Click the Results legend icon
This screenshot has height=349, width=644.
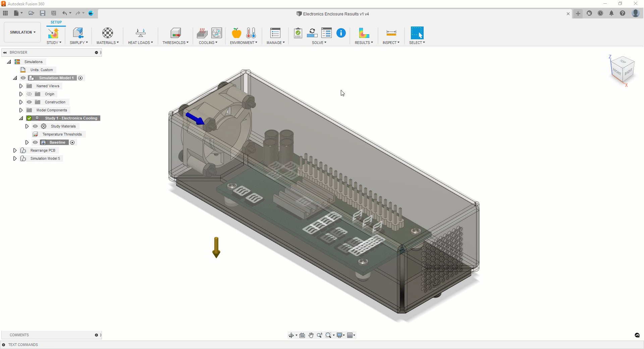coord(364,33)
